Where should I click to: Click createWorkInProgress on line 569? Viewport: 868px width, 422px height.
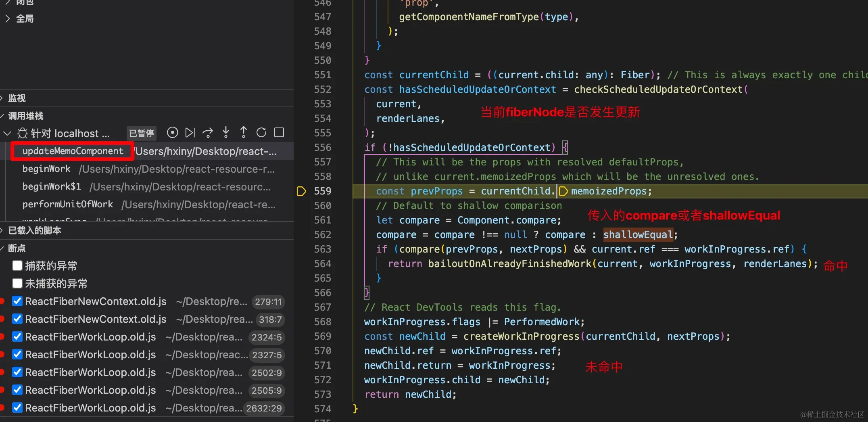click(521, 336)
